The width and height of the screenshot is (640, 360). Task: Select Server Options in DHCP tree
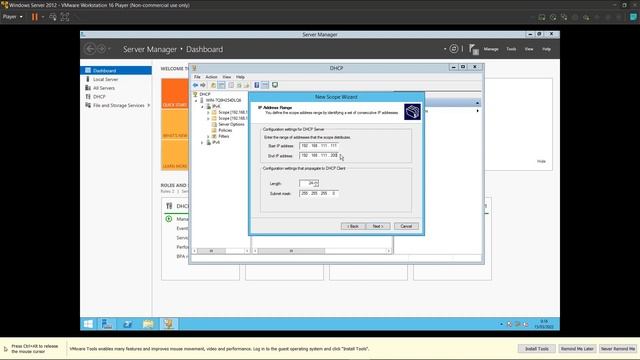click(x=231, y=124)
